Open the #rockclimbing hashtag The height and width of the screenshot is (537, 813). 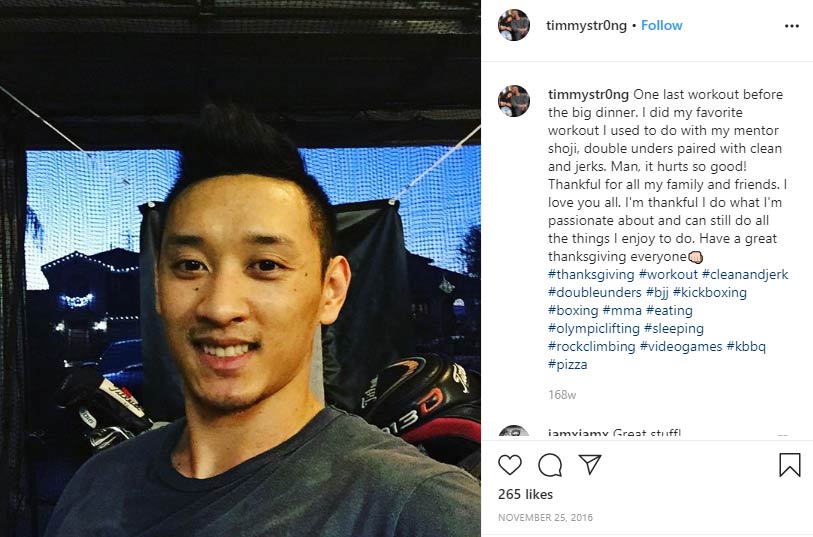(x=592, y=346)
